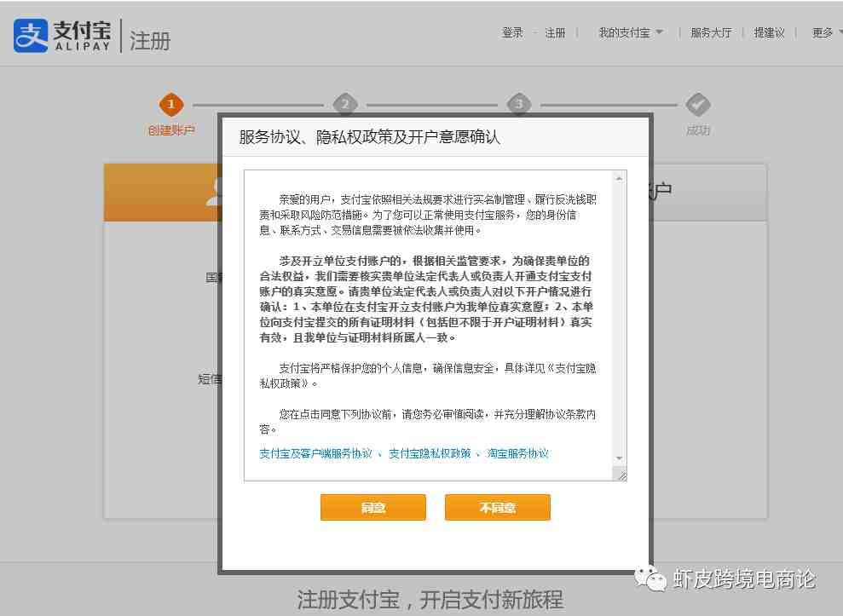Viewport: 843px width, 616px height.
Task: Open the 注册 link in header
Action: tap(555, 32)
